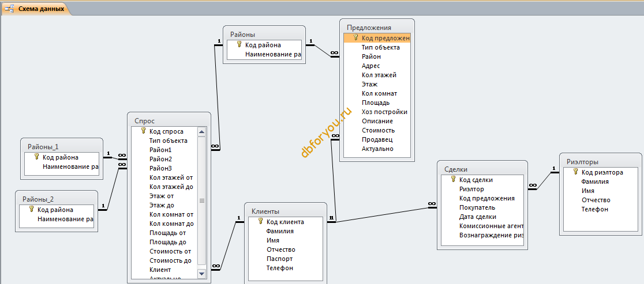Screen dimensions: 644x284
Task: Click key icon in Районы table
Action: [239, 45]
